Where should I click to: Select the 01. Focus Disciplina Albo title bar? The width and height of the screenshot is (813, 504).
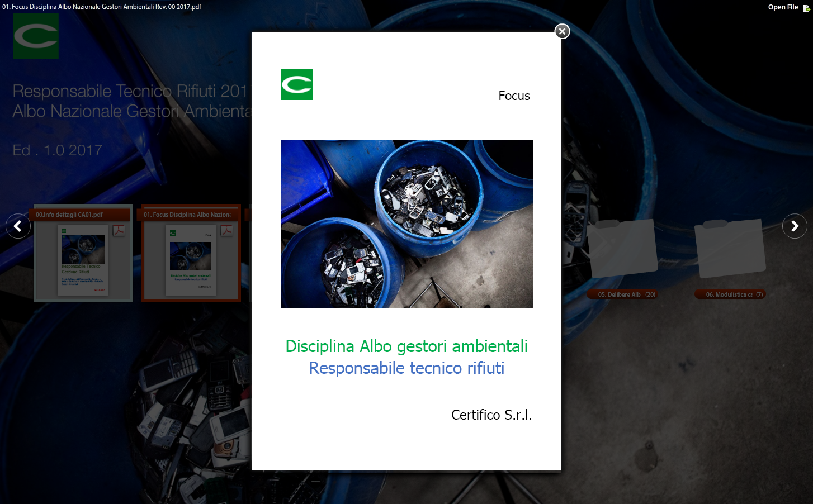point(187,215)
